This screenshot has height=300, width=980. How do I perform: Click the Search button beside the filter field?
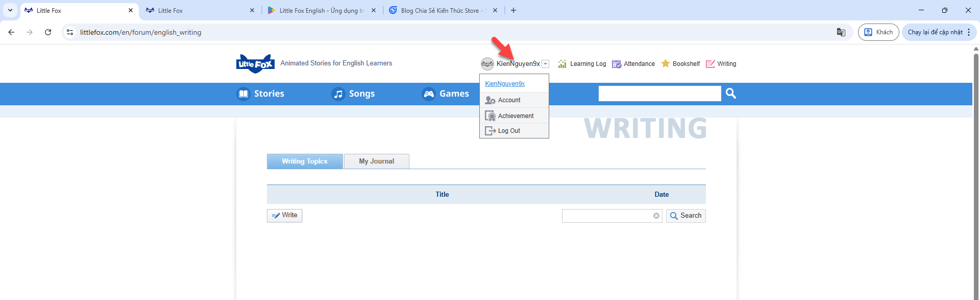(x=685, y=216)
